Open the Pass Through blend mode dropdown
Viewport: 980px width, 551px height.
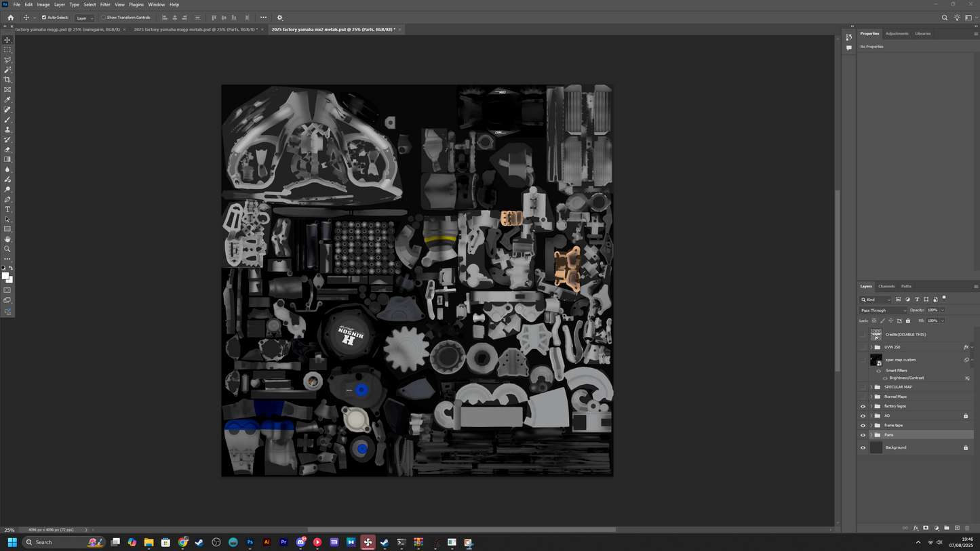883,310
